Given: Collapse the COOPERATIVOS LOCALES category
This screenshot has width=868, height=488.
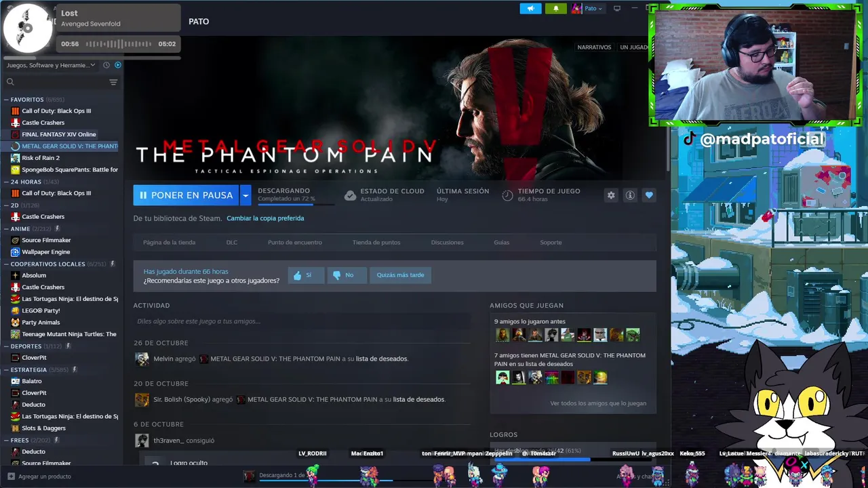Looking at the screenshot, I should [x=6, y=264].
